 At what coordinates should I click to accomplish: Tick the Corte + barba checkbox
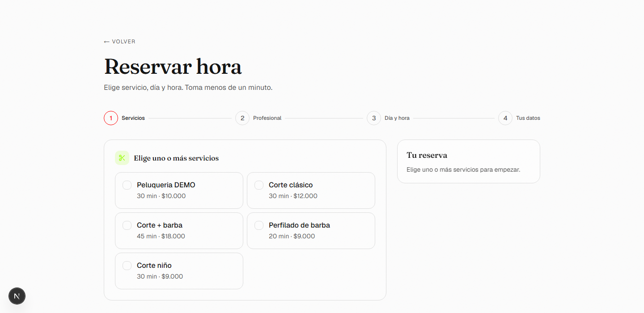127,225
